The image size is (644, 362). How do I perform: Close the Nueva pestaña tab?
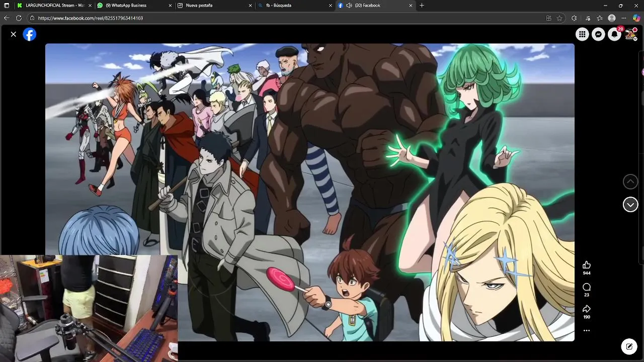click(250, 6)
